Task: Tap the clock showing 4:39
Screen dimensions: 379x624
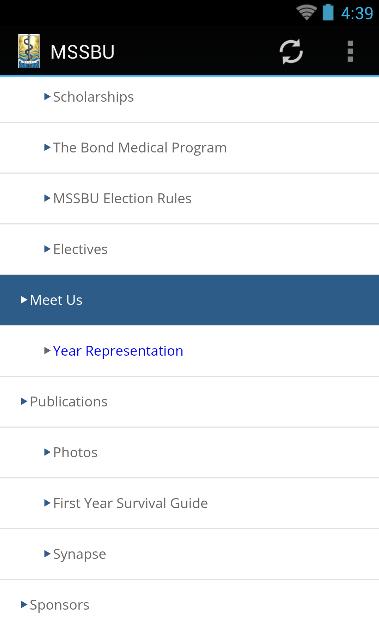Action: coord(357,13)
